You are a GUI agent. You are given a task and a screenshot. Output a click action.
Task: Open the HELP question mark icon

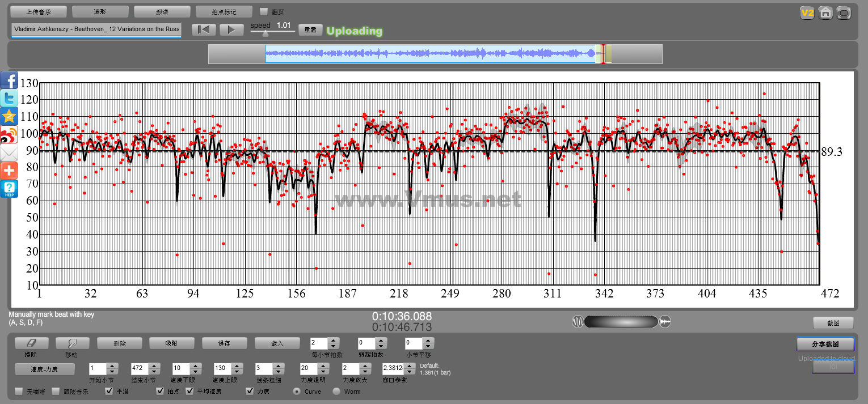tap(9, 189)
